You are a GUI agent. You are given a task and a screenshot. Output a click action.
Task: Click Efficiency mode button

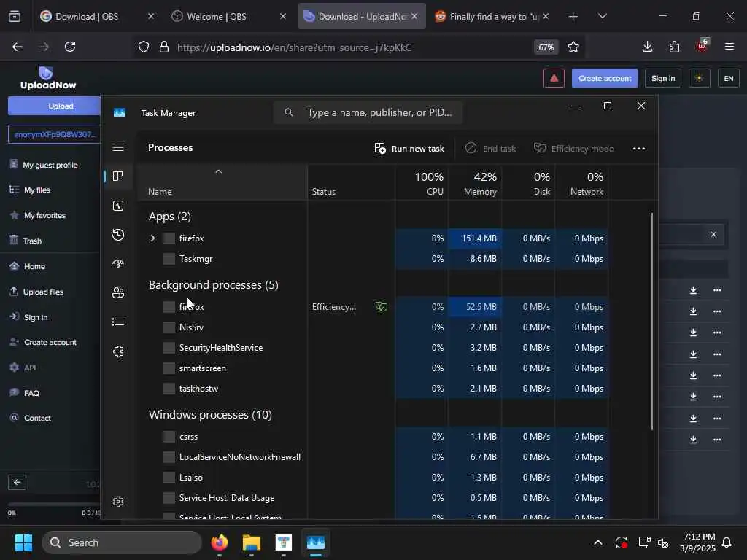pyautogui.click(x=573, y=149)
